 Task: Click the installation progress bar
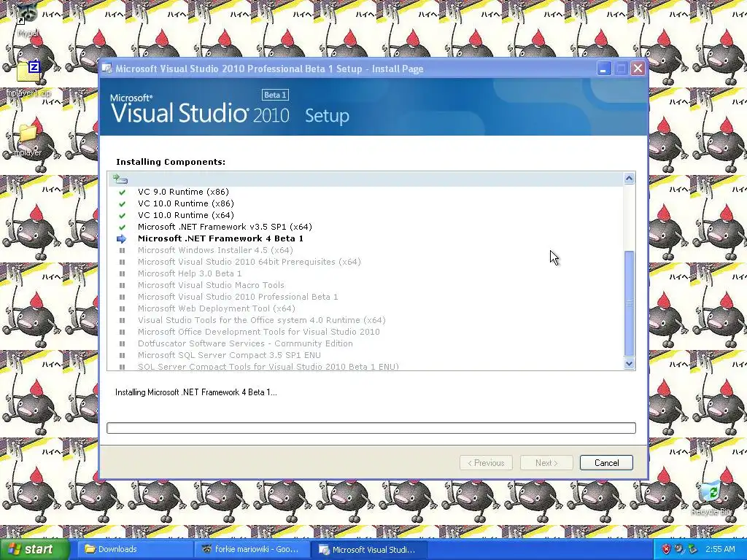coord(371,428)
